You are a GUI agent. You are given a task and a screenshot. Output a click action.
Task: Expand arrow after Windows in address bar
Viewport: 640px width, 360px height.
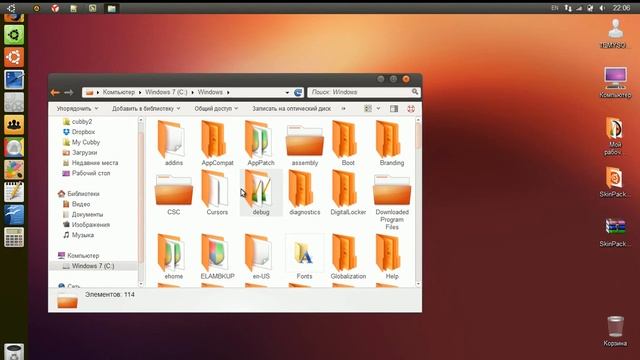pos(228,93)
